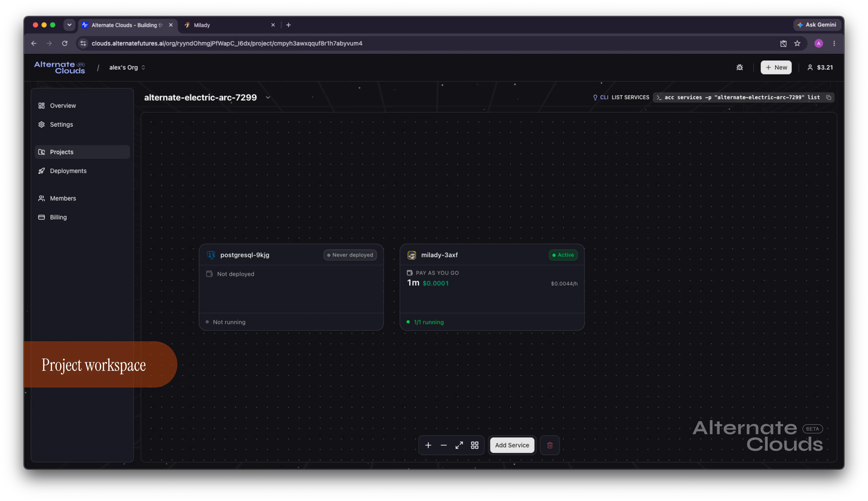Click the New button

click(776, 67)
